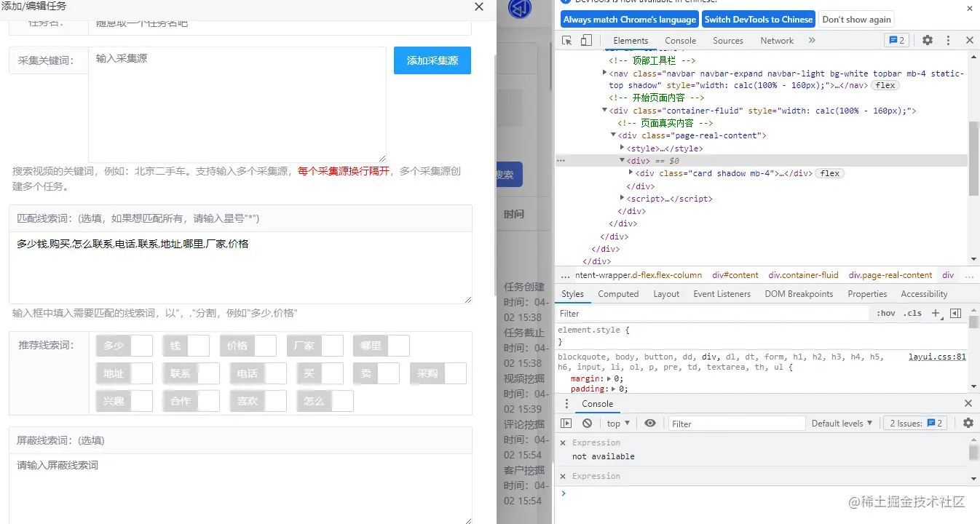Screen dimensions: 980x524
Task: Toggle the 哪里 recommended keyword switch
Action: click(x=382, y=346)
